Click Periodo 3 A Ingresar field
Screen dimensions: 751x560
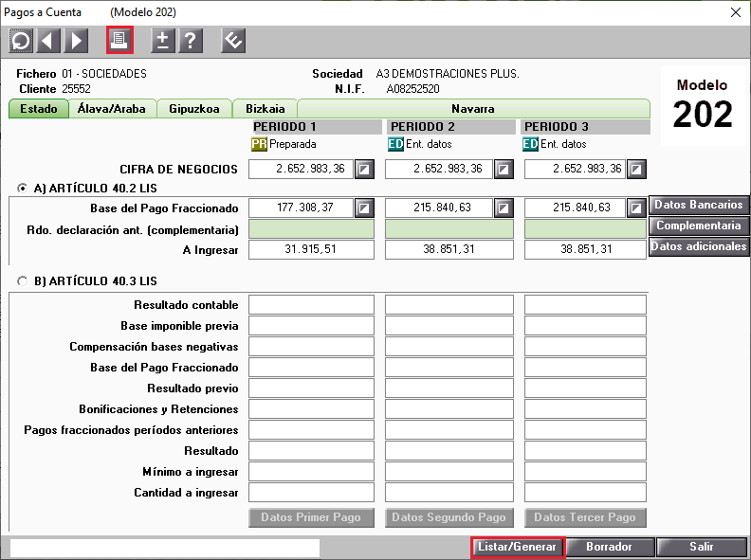click(585, 250)
